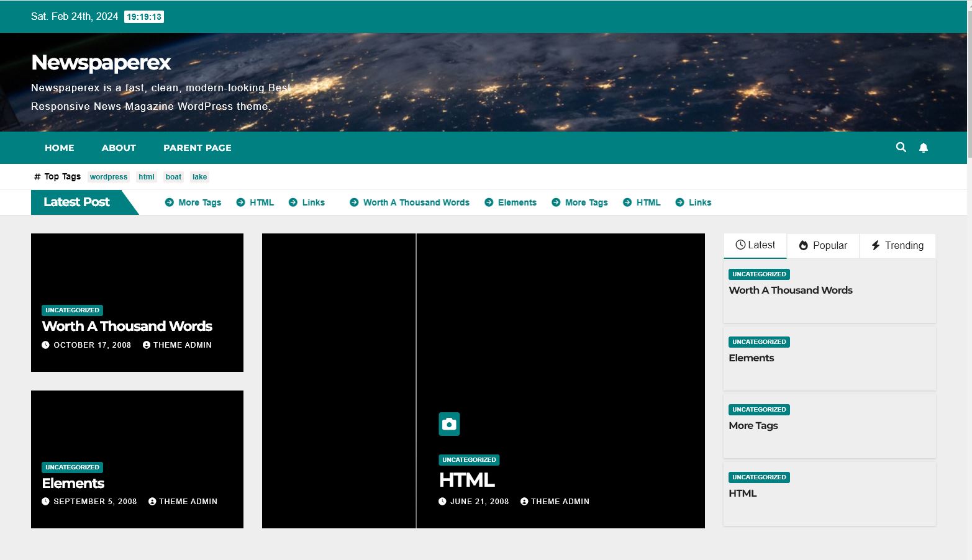972x560 pixels.
Task: Click the June 21, 2008 date link
Action: click(x=479, y=502)
